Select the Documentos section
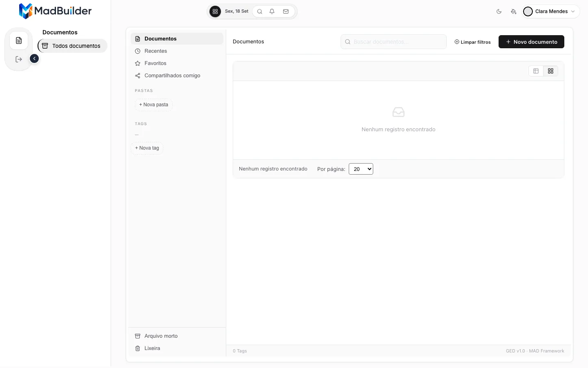 [177, 38]
